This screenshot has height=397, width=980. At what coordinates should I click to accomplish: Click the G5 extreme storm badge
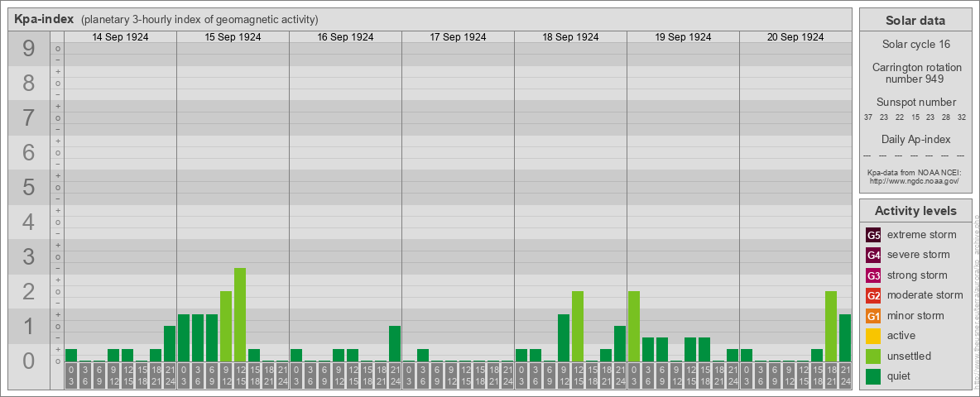coord(873,236)
